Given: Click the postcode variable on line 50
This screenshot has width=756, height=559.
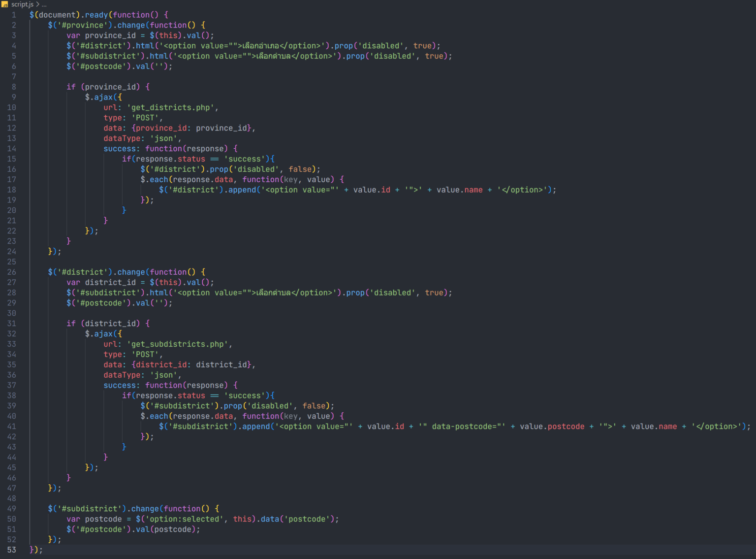Looking at the screenshot, I should 103,519.
